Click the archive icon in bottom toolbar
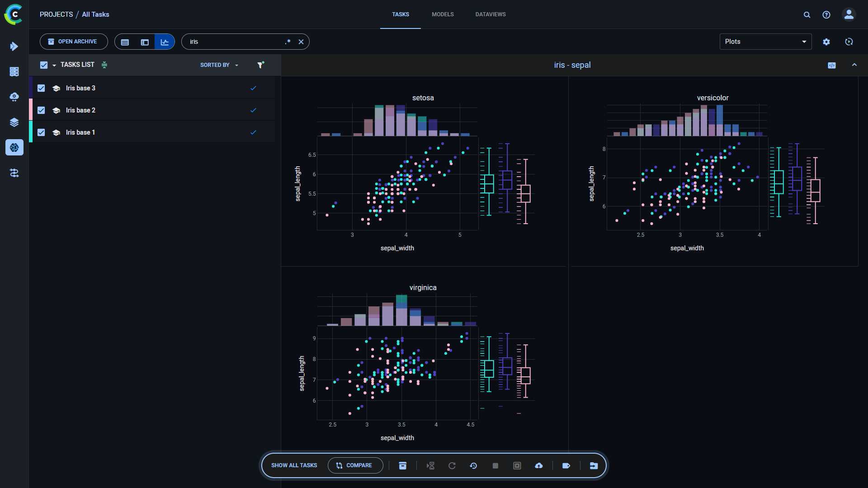This screenshot has height=488, width=868. 402,465
